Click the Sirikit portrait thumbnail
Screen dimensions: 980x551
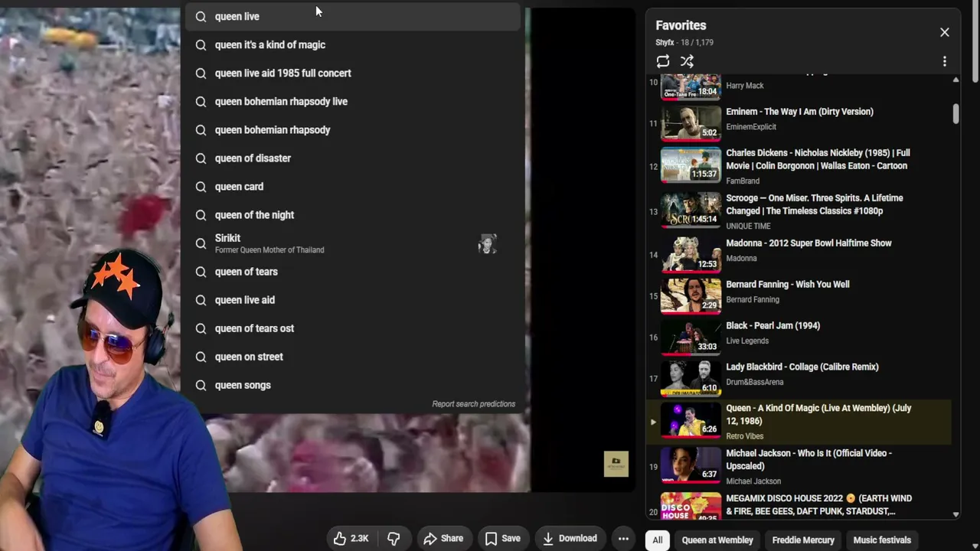[487, 243]
